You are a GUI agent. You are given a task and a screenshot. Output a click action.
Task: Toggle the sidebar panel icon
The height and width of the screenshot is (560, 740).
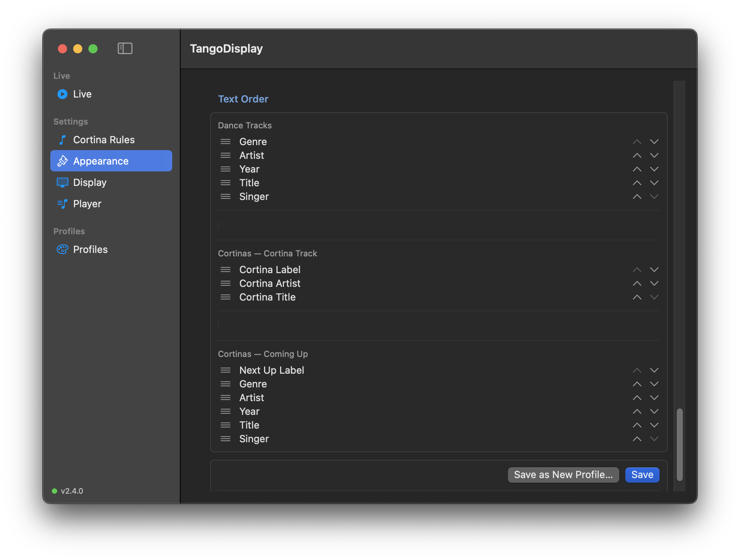[125, 48]
